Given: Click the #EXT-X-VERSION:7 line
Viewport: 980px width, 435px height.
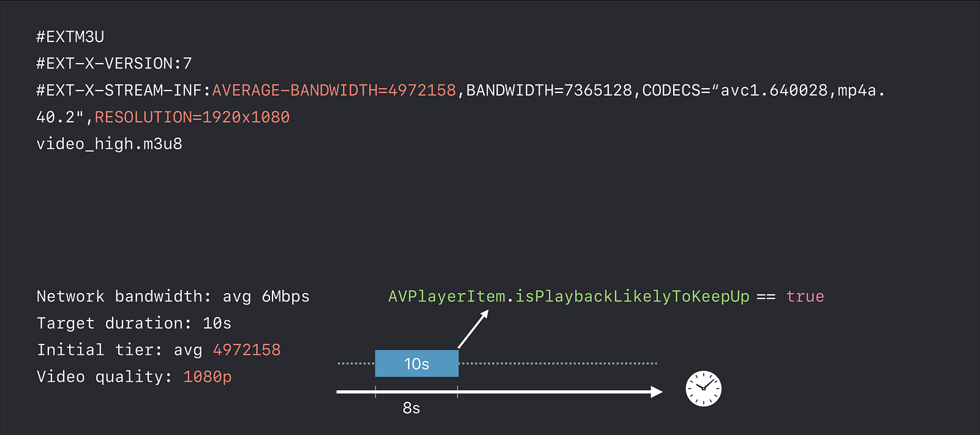Looking at the screenshot, I should click(x=114, y=64).
